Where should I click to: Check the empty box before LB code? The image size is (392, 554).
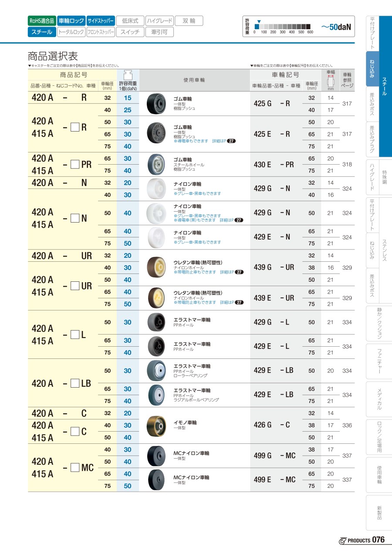[75, 383]
